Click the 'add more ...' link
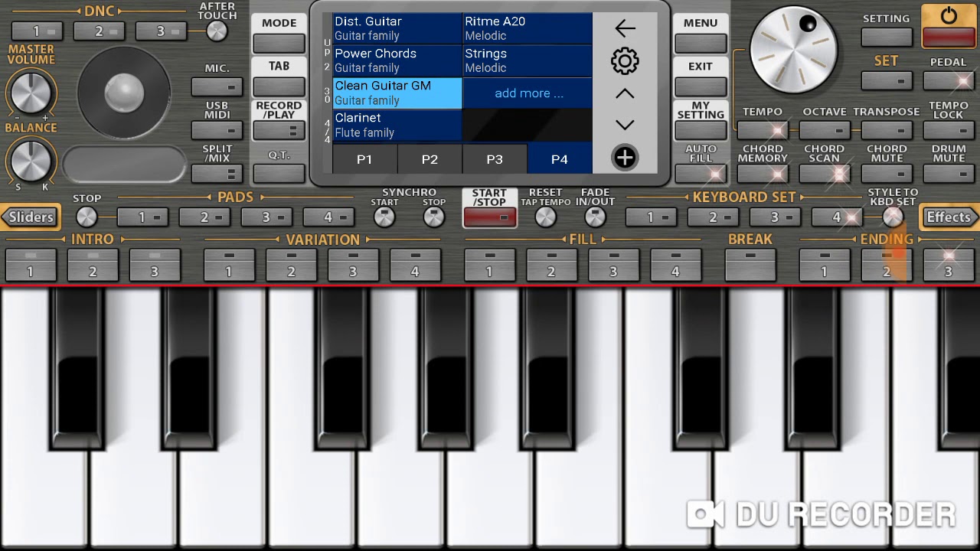The height and width of the screenshot is (551, 980). [528, 93]
